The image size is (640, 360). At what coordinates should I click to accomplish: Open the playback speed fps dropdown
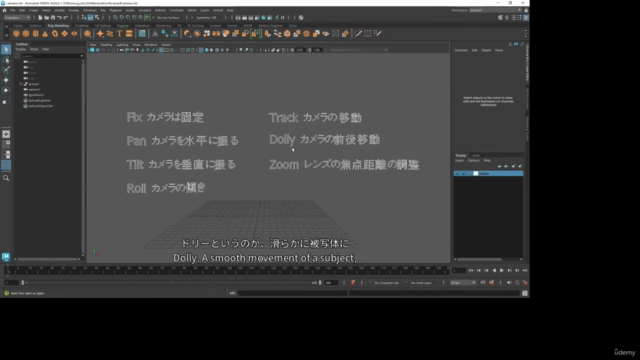tap(463, 282)
